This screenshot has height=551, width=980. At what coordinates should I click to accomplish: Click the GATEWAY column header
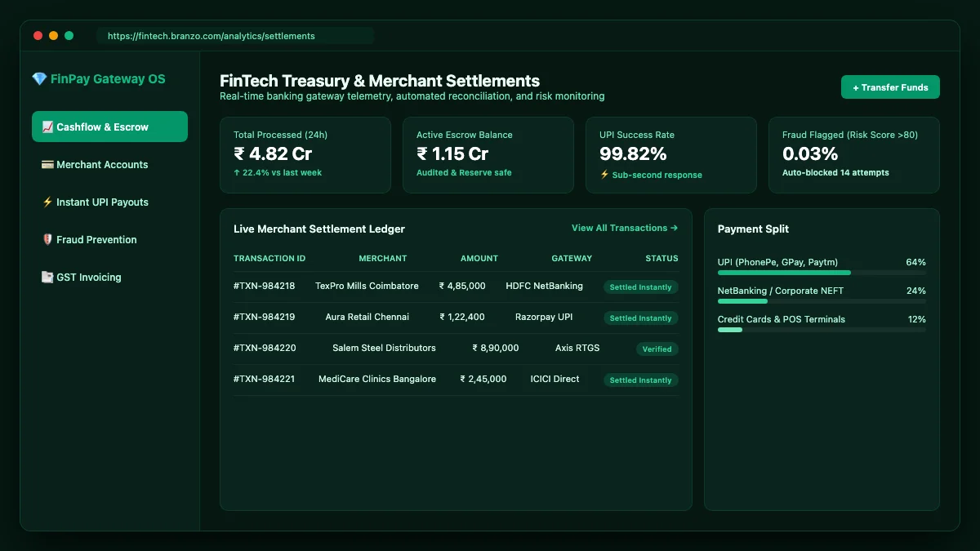[x=572, y=259]
